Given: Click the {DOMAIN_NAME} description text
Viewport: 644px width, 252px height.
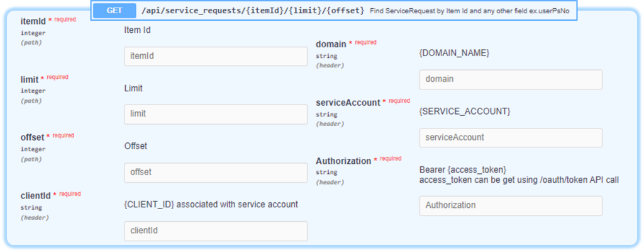Looking at the screenshot, I should click(454, 53).
